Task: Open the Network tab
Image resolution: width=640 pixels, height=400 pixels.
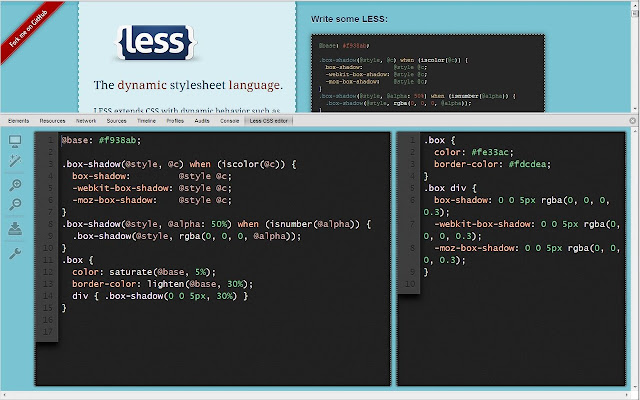Action: (86, 121)
